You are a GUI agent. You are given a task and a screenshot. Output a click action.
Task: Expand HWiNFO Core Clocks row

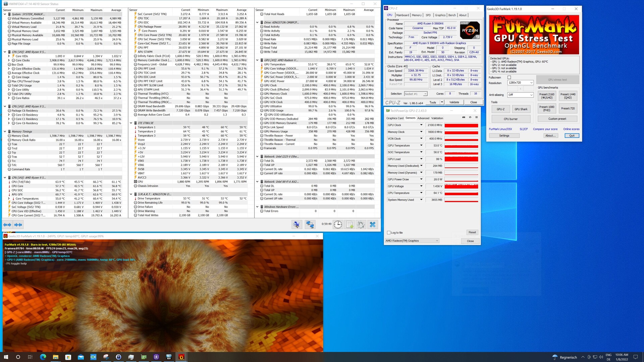pyautogui.click(x=9, y=60)
